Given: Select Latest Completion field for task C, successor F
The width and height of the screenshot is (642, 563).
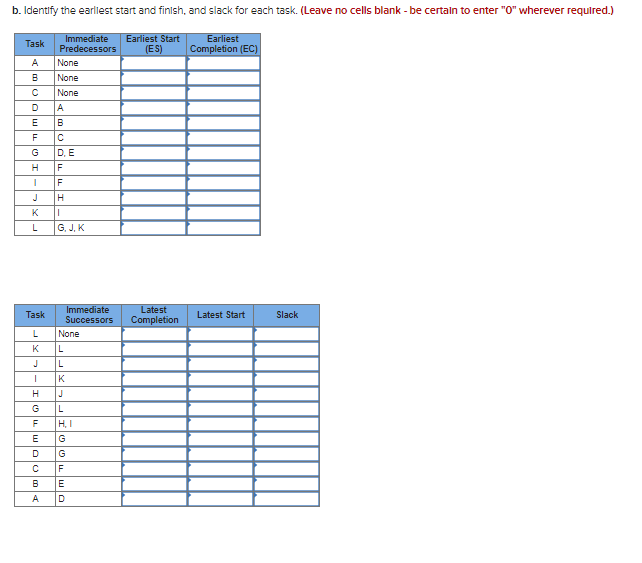Looking at the screenshot, I should (x=154, y=469).
